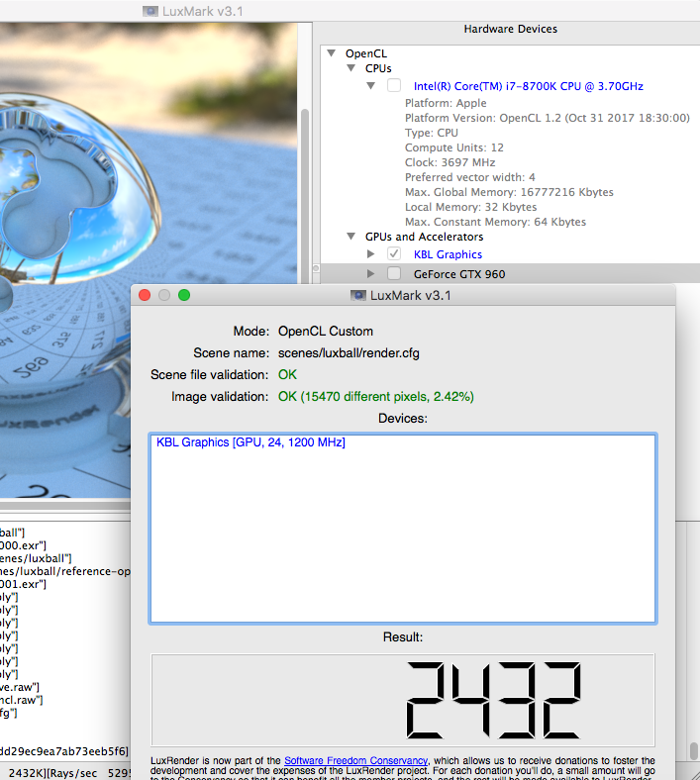Collapse the CPUs tree group
Image resolution: width=700 pixels, height=780 pixels.
tap(350, 69)
